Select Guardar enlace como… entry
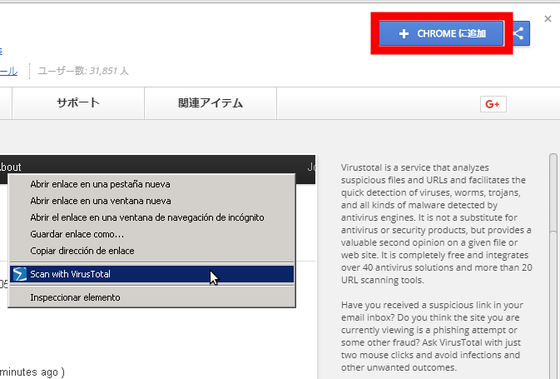The image size is (560, 379). point(152,234)
